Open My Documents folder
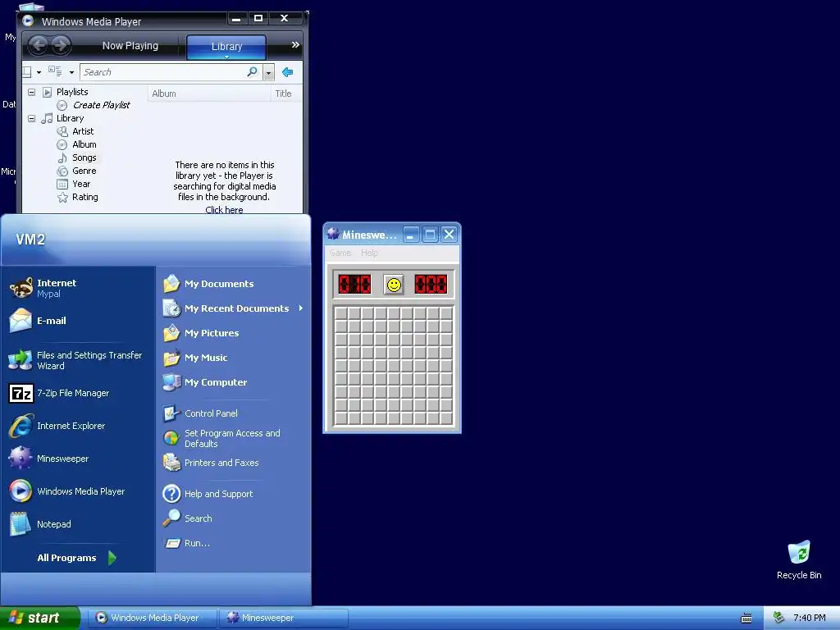 233,284
